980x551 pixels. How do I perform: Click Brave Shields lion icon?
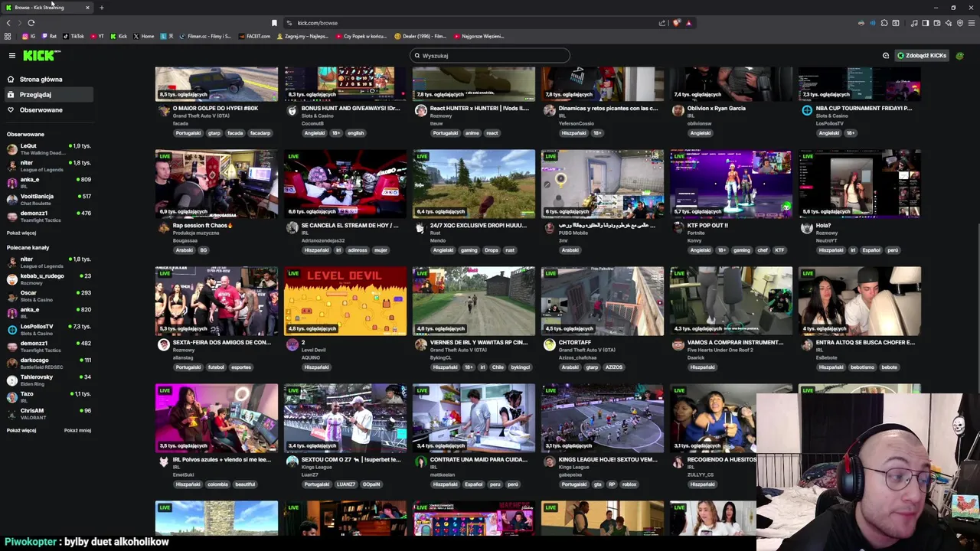point(676,23)
